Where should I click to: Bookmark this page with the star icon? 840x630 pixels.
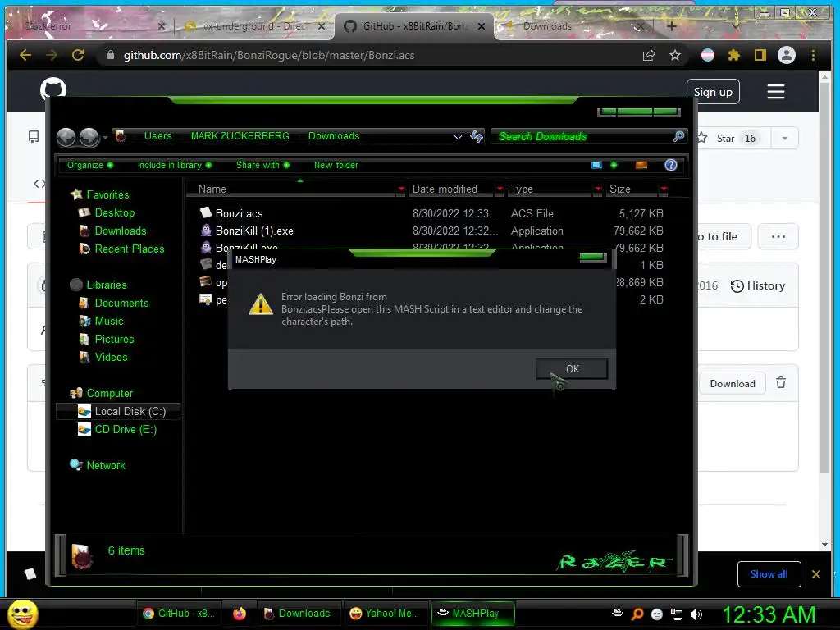675,55
